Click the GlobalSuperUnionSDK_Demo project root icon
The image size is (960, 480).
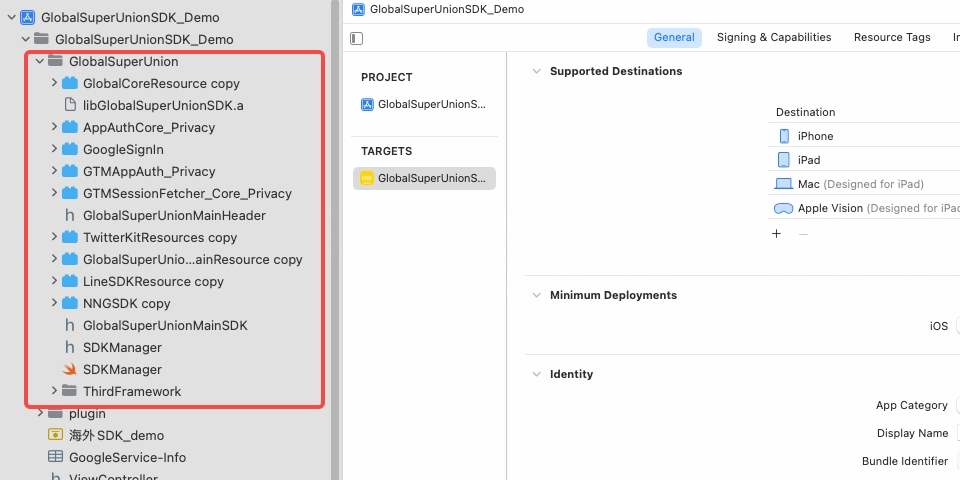[x=27, y=17]
